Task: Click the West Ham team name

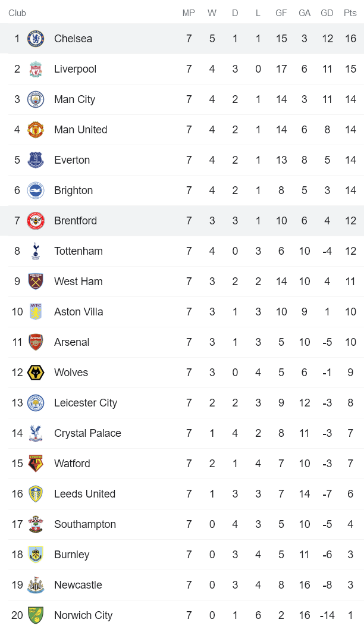Action: 78,281
